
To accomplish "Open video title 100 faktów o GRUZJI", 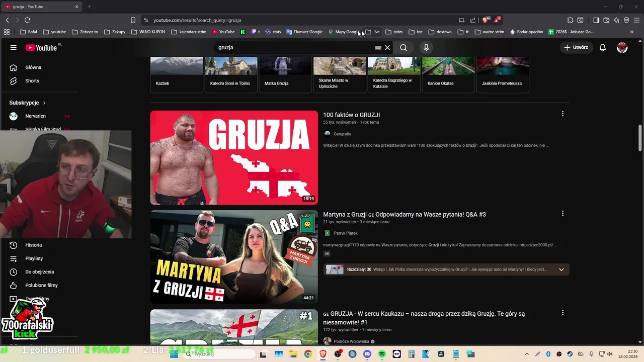I will pos(351,115).
